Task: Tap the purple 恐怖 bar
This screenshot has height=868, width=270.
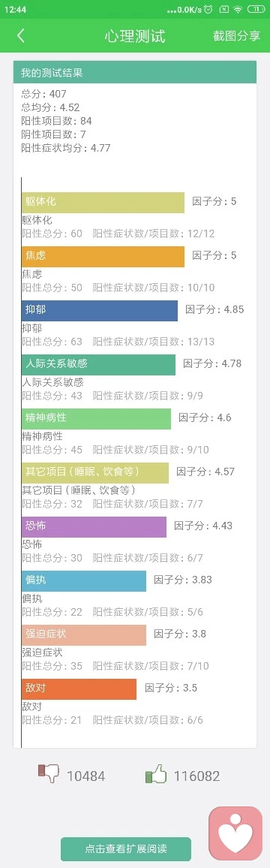Action: coord(94,527)
